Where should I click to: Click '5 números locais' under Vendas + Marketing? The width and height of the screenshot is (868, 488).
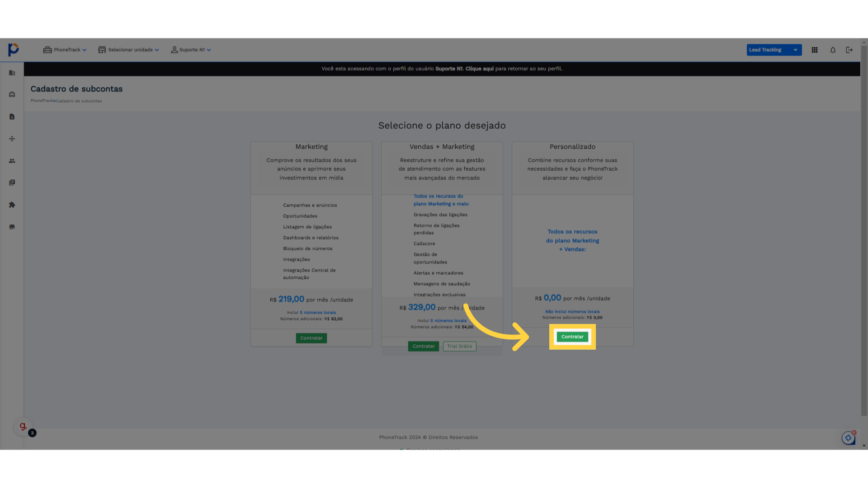point(448,320)
